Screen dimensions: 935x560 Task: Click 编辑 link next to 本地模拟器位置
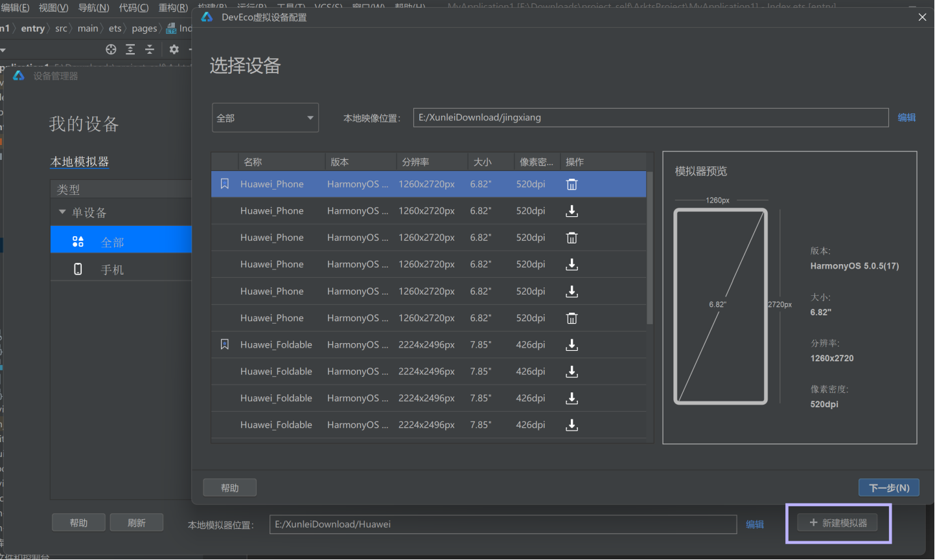pyautogui.click(x=755, y=524)
